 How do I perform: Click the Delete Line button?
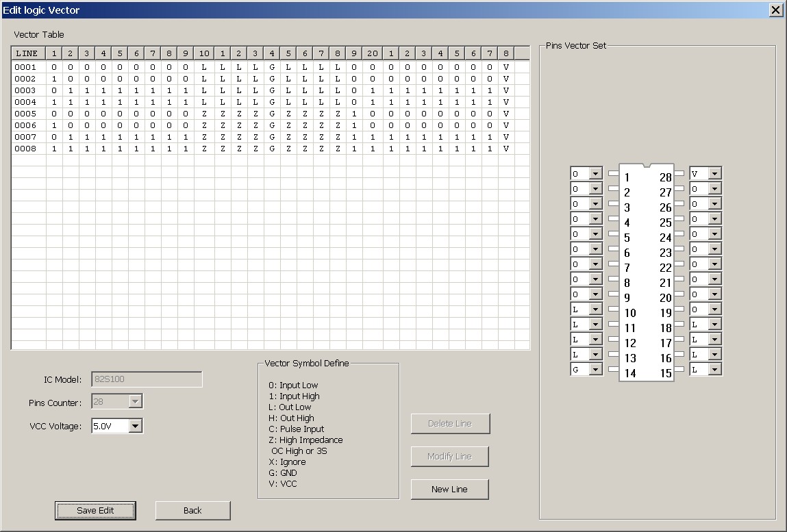point(450,423)
